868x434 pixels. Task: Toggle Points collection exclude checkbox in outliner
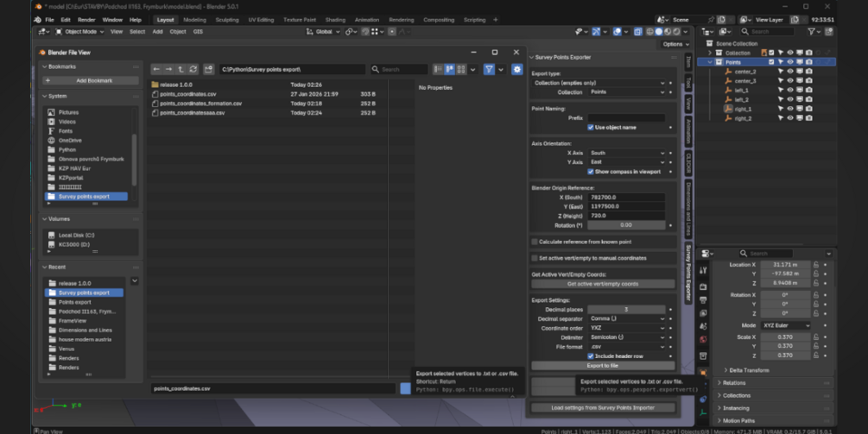tap(771, 62)
